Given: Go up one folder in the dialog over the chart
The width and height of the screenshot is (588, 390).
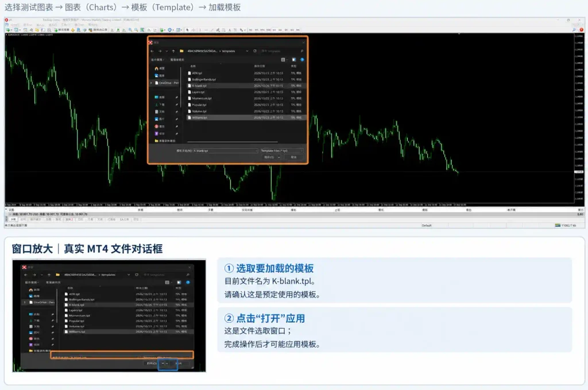Looking at the screenshot, I should [173, 51].
